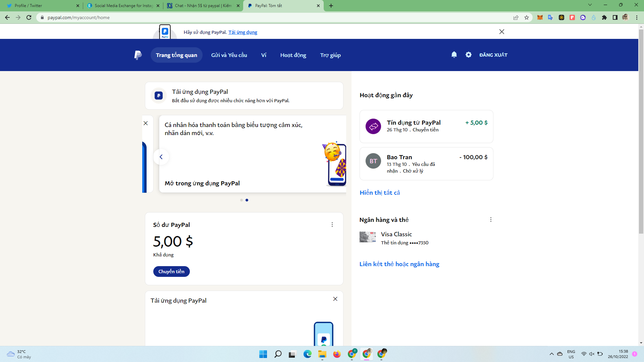Screen dimensions: 644x362
Task: Open Banks and cards three-dot menu
Action: click(491, 220)
